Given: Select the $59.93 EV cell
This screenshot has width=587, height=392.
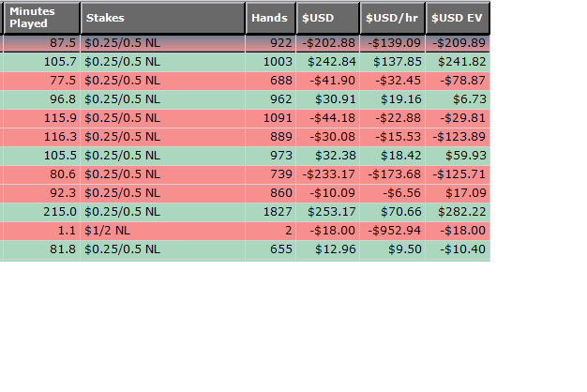Looking at the screenshot, I should [458, 156].
